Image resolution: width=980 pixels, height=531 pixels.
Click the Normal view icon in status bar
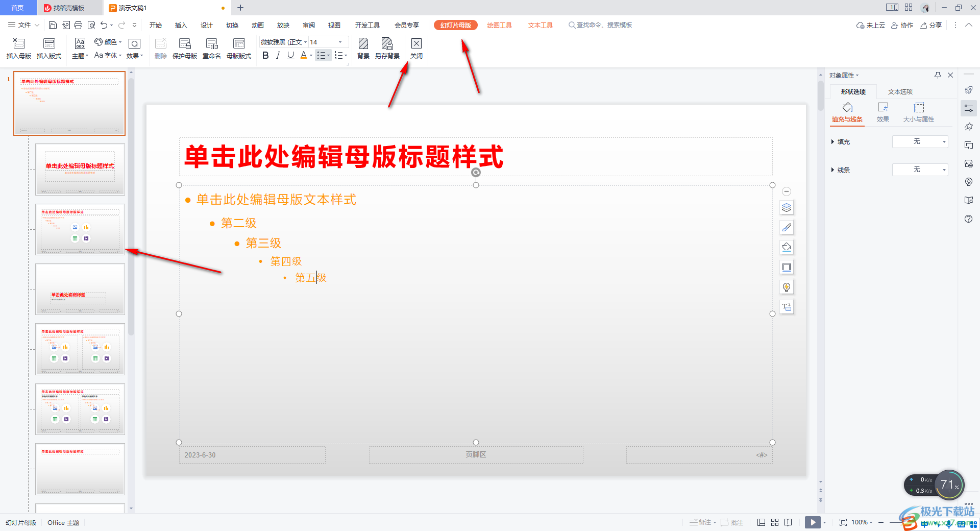click(762, 522)
